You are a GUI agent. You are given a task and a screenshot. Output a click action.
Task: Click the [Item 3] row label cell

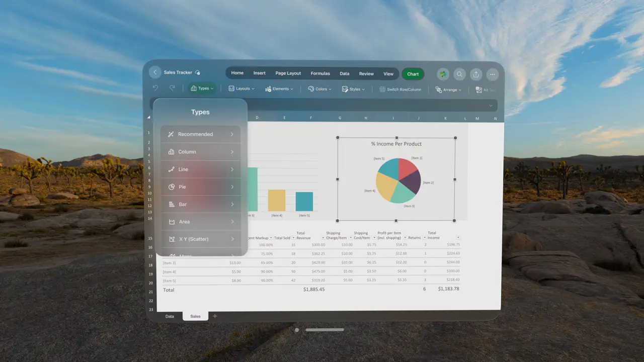[169, 263]
